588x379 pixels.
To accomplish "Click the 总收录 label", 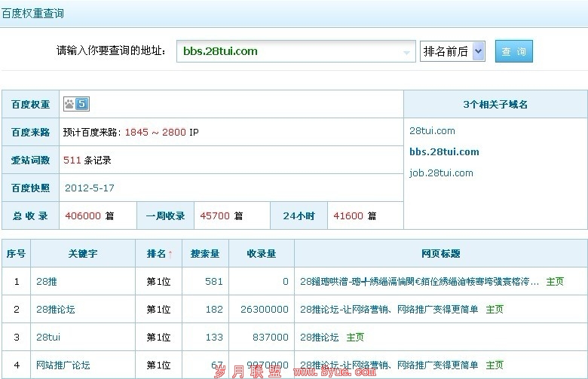I will (30, 215).
